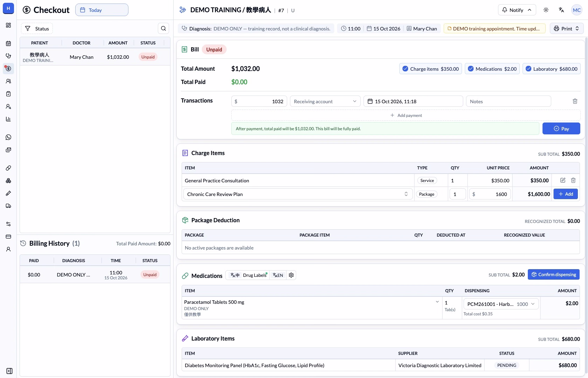Image resolution: width=588 pixels, height=378 pixels.
Task: Click Add to add Chronic Care Review Plan
Action: (566, 194)
